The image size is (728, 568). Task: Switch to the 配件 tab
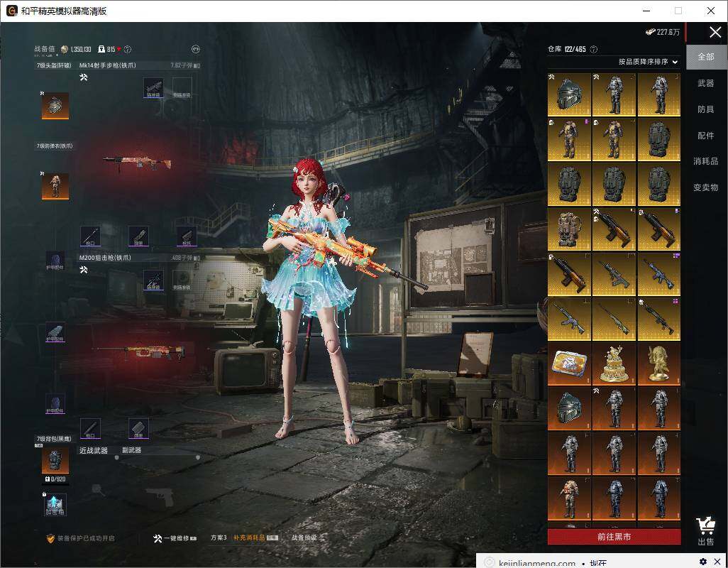pos(706,135)
